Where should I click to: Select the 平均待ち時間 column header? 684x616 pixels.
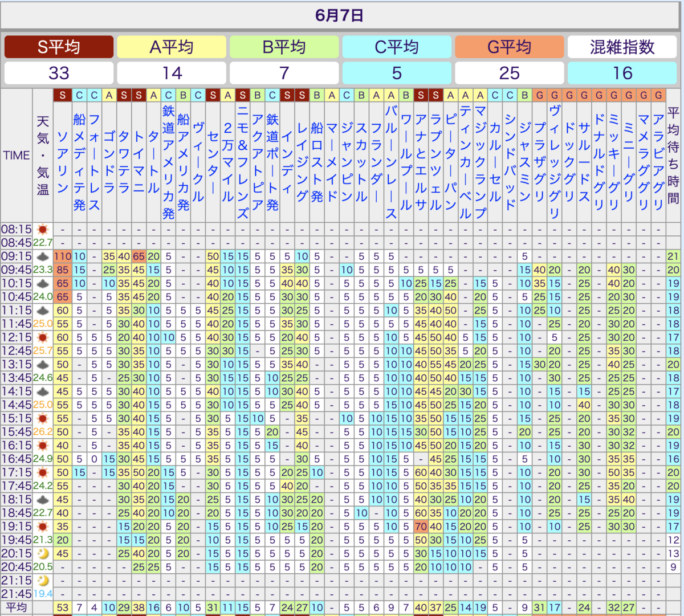point(673,155)
